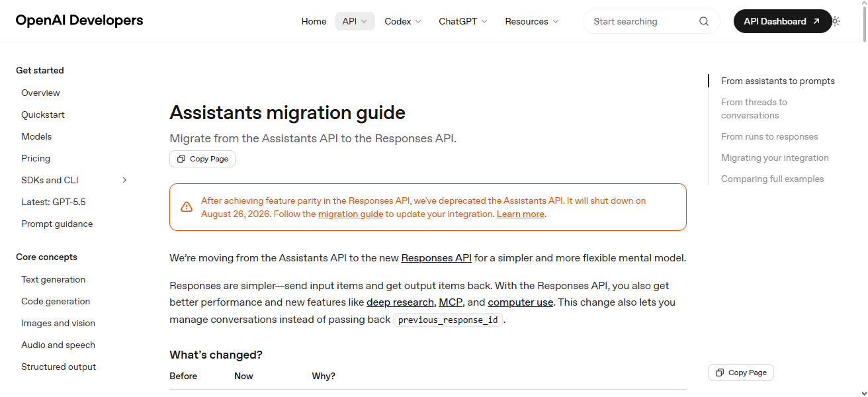
Task: Open Overview in the sidebar
Action: (40, 93)
